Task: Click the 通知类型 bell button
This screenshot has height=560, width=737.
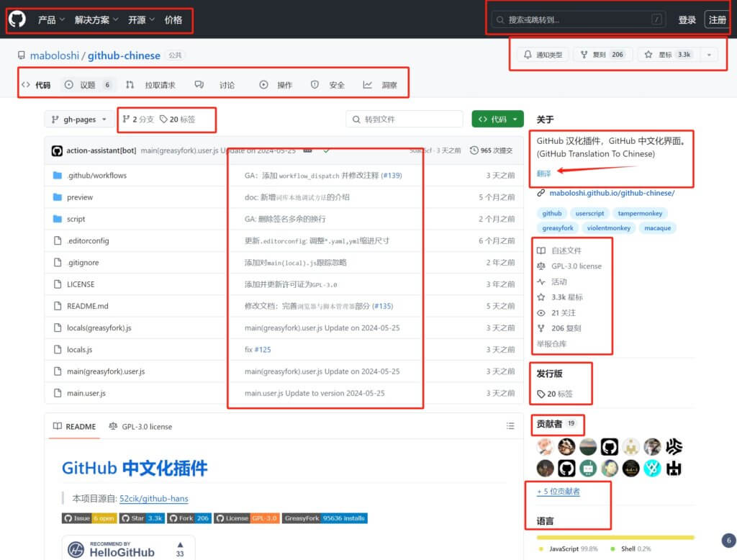Action: (543, 55)
